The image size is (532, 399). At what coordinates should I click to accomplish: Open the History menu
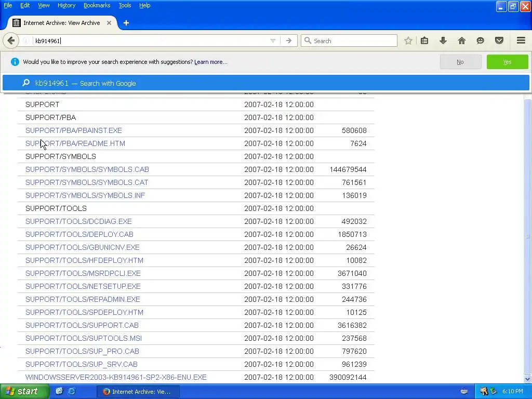[x=66, y=5]
